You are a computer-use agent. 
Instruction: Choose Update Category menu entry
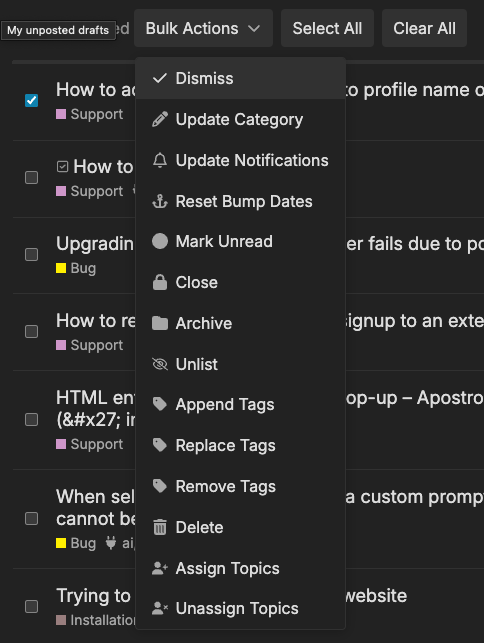(x=240, y=119)
